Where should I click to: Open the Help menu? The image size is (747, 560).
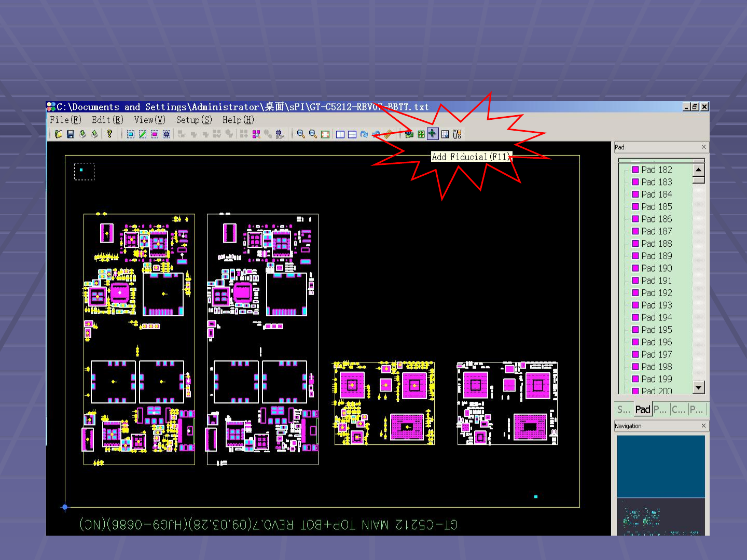tap(238, 120)
